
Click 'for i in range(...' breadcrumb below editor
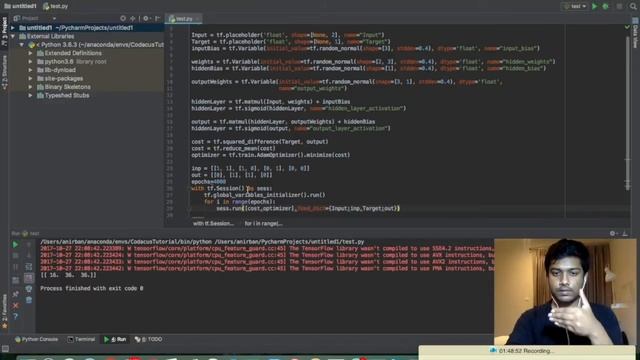coord(263,224)
